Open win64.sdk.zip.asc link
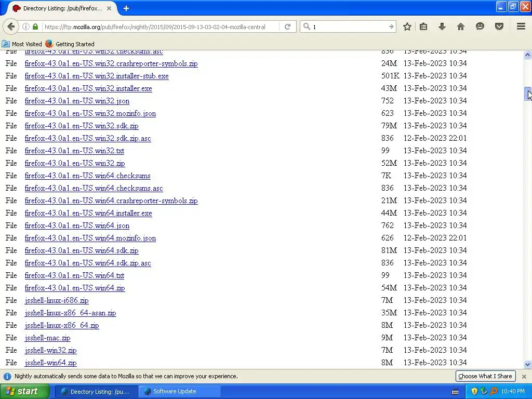The width and height of the screenshot is (532, 399). pyautogui.click(x=88, y=263)
